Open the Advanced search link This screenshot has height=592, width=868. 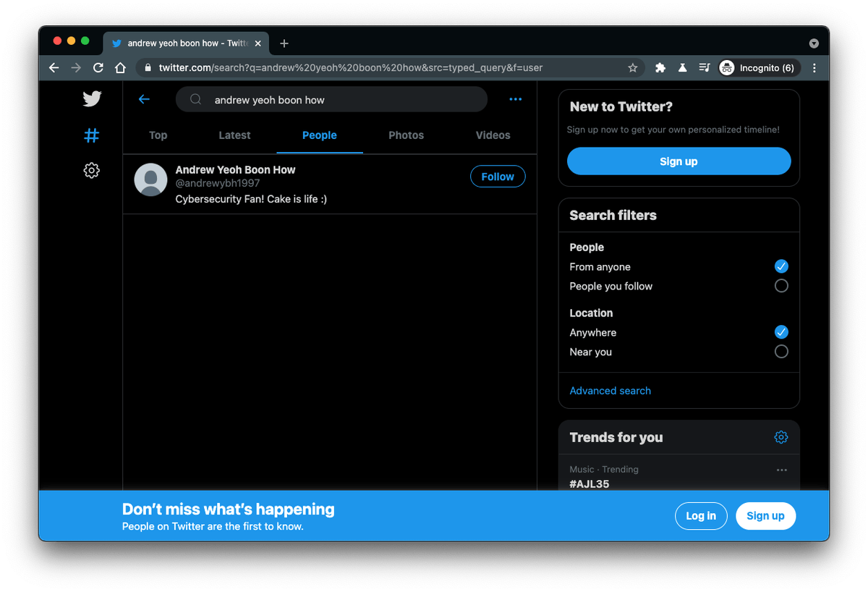pos(610,391)
